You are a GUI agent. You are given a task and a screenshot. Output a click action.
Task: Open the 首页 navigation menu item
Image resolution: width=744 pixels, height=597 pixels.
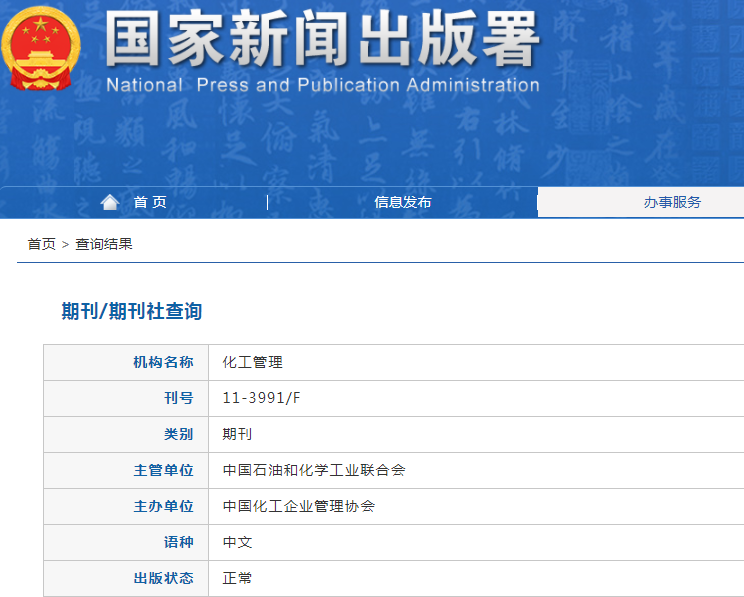pos(150,202)
